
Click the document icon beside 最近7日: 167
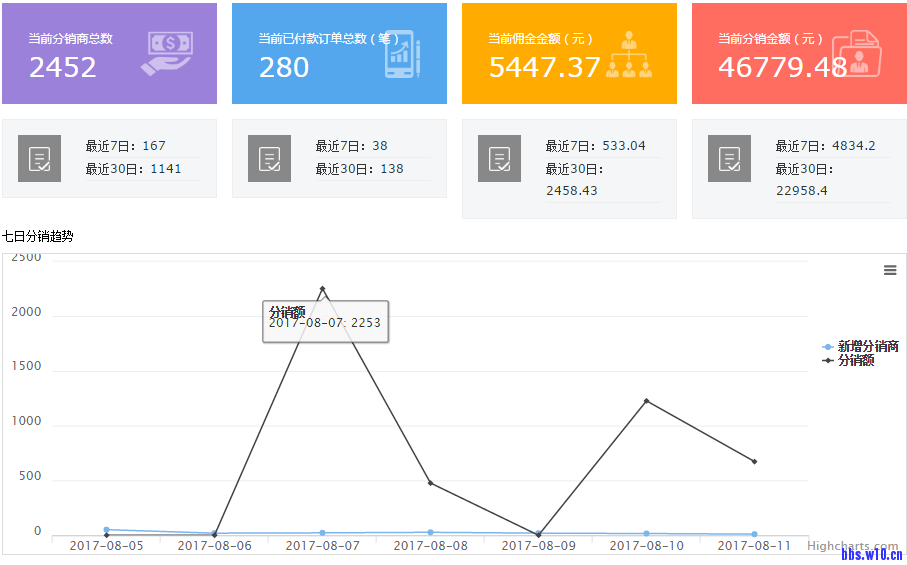39,158
